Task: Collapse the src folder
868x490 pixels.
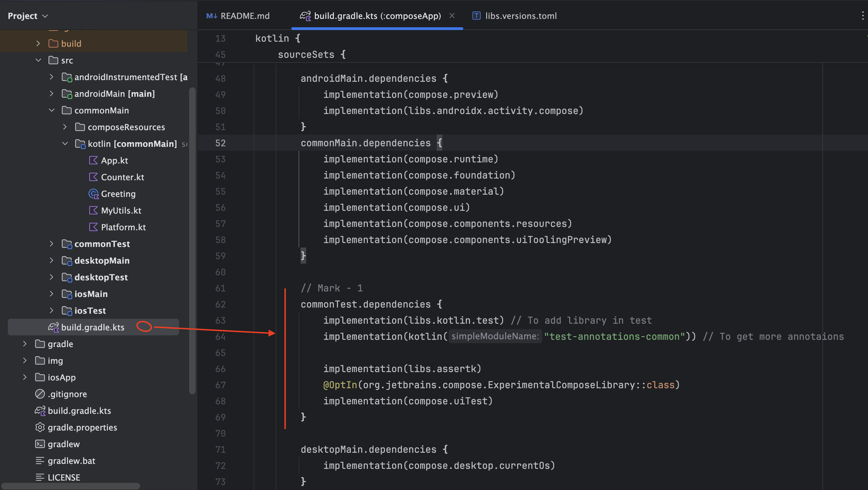Action: coord(38,60)
